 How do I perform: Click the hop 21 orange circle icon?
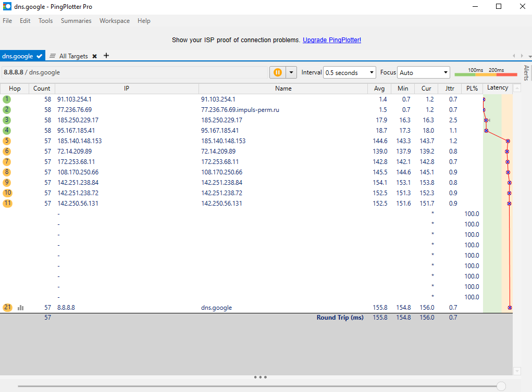[x=7, y=308]
